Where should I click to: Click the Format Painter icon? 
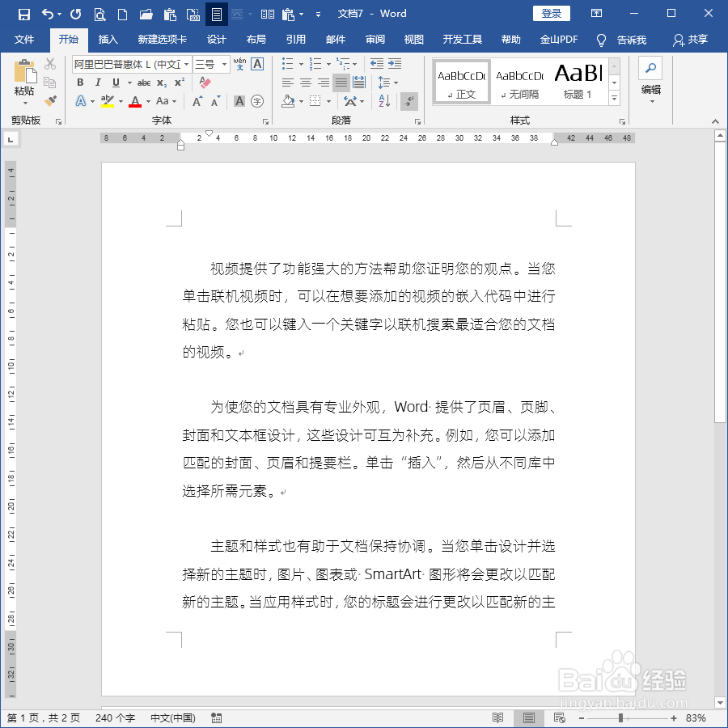click(50, 100)
